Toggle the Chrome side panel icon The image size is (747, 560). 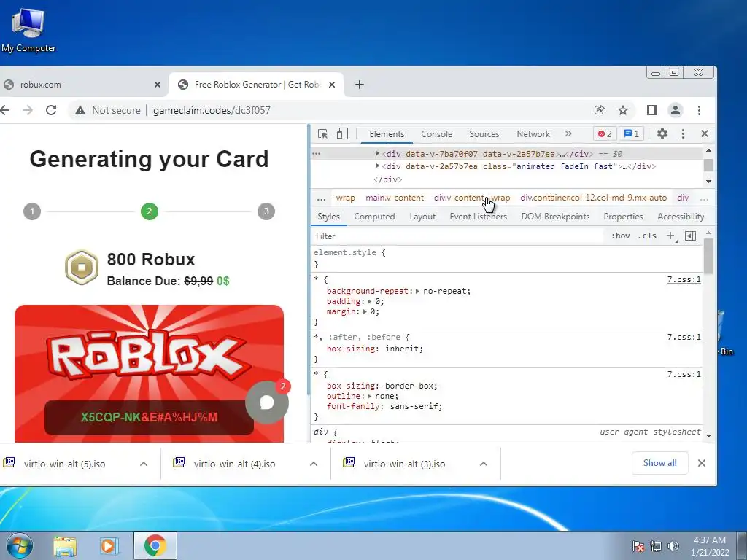pyautogui.click(x=652, y=110)
